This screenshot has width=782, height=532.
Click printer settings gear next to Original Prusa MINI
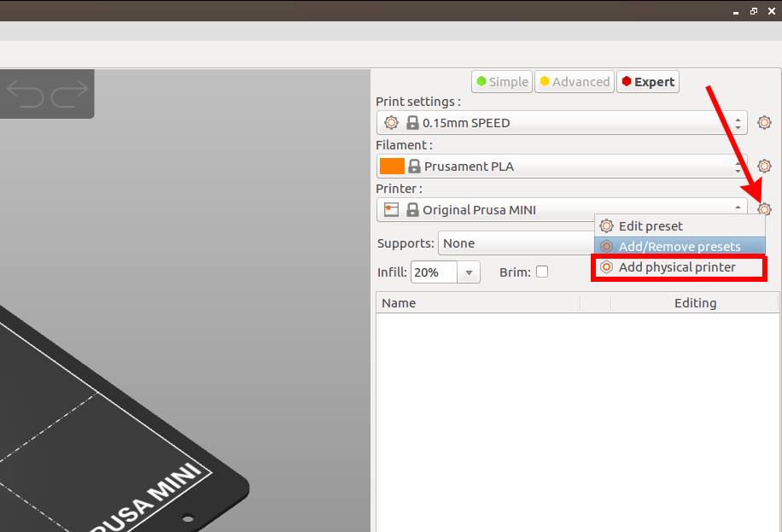coord(764,208)
